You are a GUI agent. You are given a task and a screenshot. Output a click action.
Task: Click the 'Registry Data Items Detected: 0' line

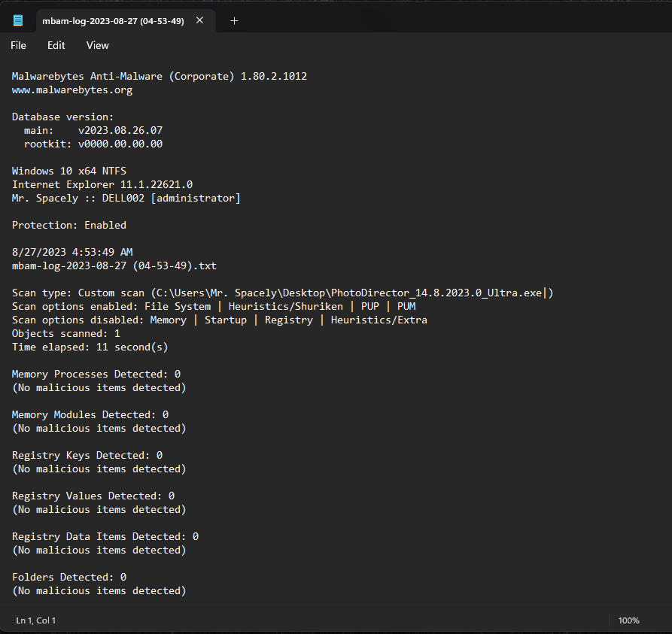(105, 537)
